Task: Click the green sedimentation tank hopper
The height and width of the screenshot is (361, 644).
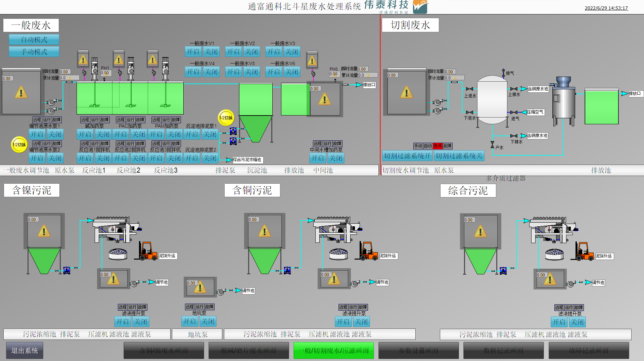Action: point(256,128)
